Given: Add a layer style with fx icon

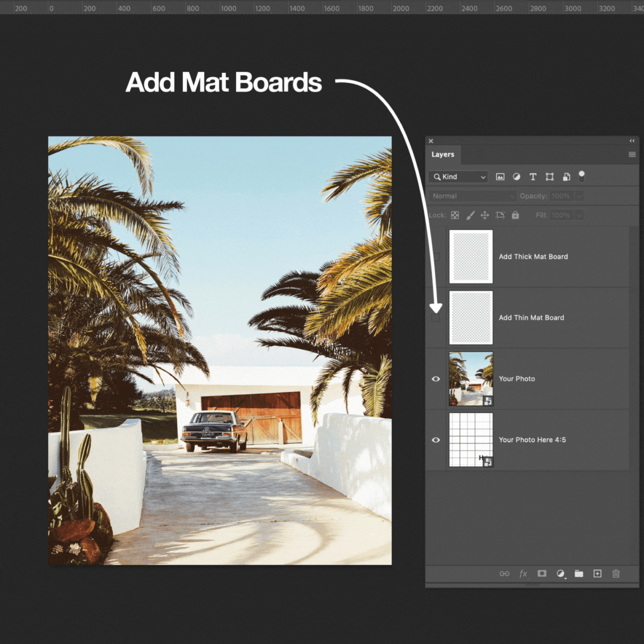Looking at the screenshot, I should [x=523, y=574].
